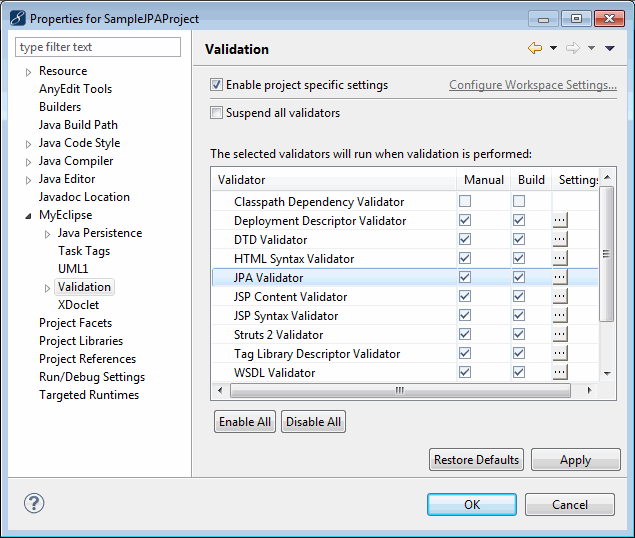The image size is (635, 538).
Task: Select Project Facets in the tree
Action: click(x=75, y=323)
